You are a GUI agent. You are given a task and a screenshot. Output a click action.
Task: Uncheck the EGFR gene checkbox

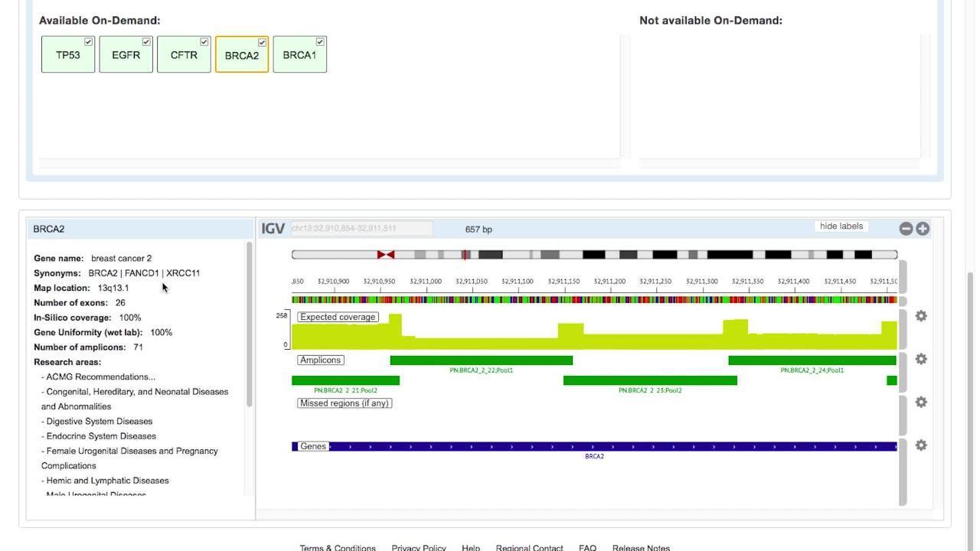tap(146, 42)
